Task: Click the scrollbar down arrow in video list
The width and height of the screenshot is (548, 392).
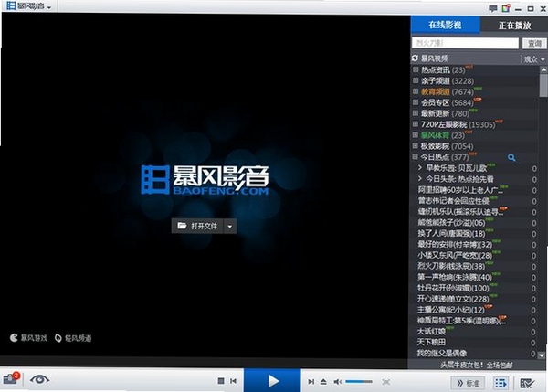Action: [x=542, y=355]
